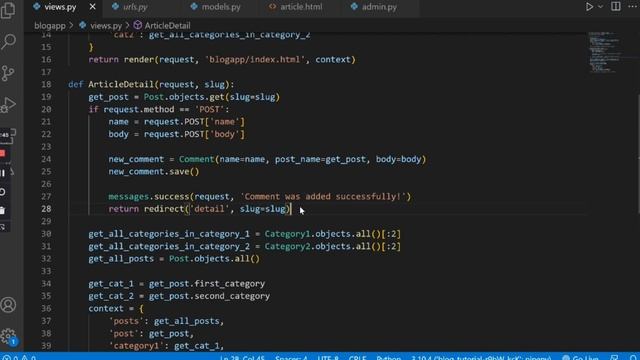Pause the screen recording
The image size is (640, 360).
(x=3, y=173)
